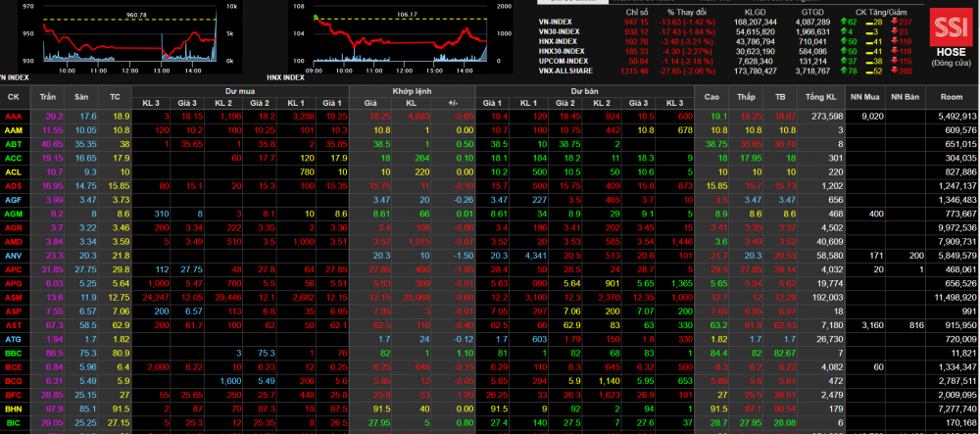Sort the table by CK column header

pos(14,97)
